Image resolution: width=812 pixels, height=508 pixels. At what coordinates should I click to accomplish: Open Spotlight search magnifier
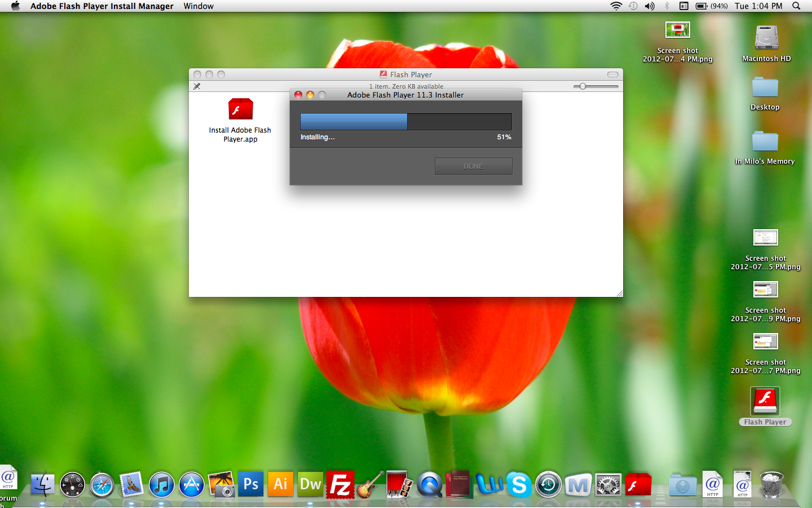[x=796, y=6]
